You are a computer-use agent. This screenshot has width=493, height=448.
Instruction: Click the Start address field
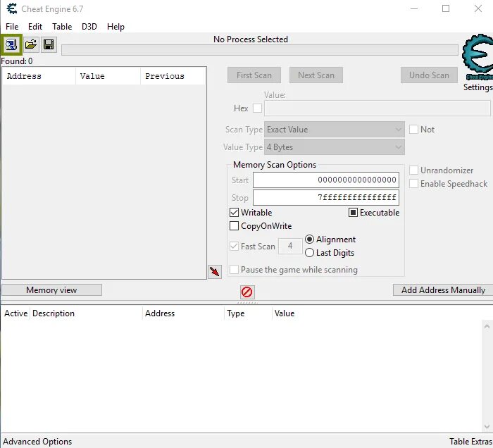click(326, 180)
